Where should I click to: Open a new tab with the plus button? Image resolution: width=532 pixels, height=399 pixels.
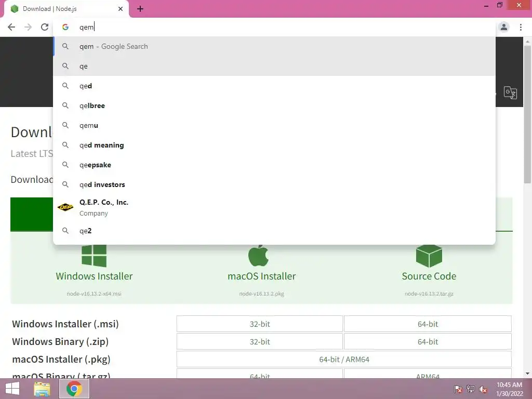140,9
